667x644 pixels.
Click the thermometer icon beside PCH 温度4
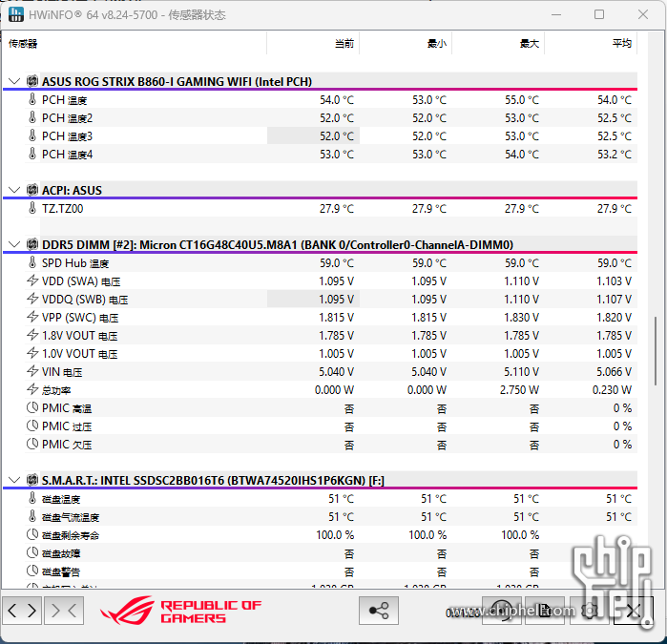point(32,154)
